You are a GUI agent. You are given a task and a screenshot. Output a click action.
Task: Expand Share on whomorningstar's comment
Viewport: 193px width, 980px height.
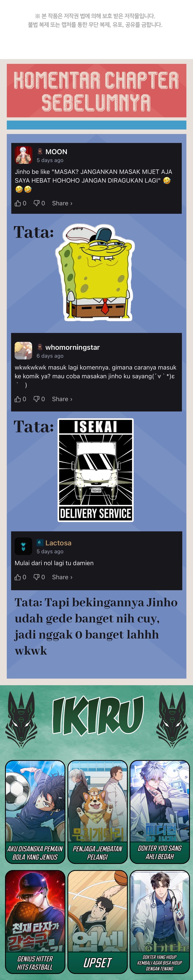click(62, 399)
